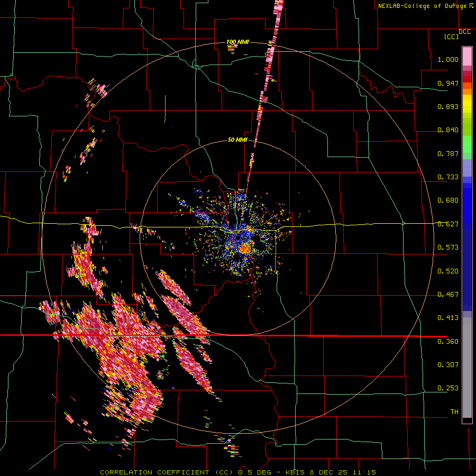Click the 0.627 scale value
The image size is (476, 476).
tap(448, 224)
